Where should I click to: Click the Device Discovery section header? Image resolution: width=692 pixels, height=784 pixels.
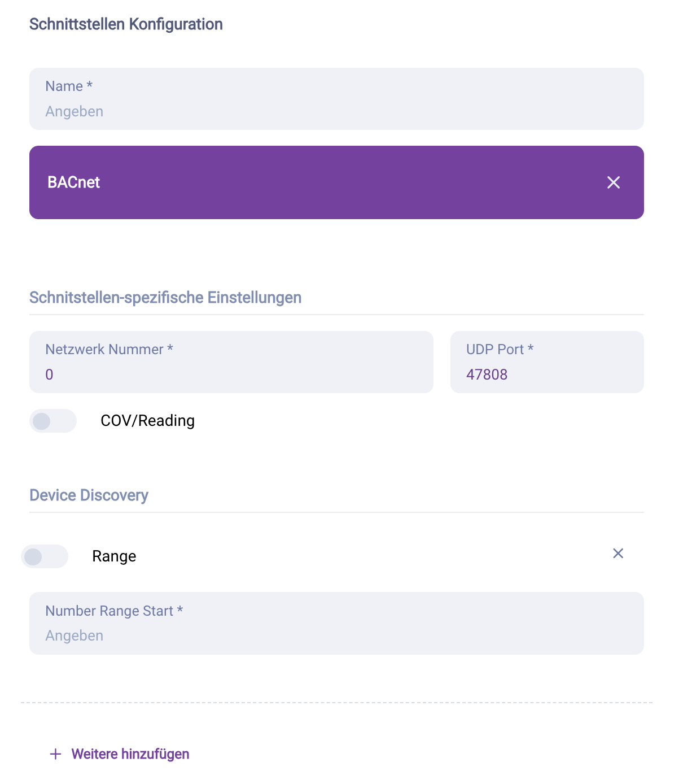click(x=89, y=495)
